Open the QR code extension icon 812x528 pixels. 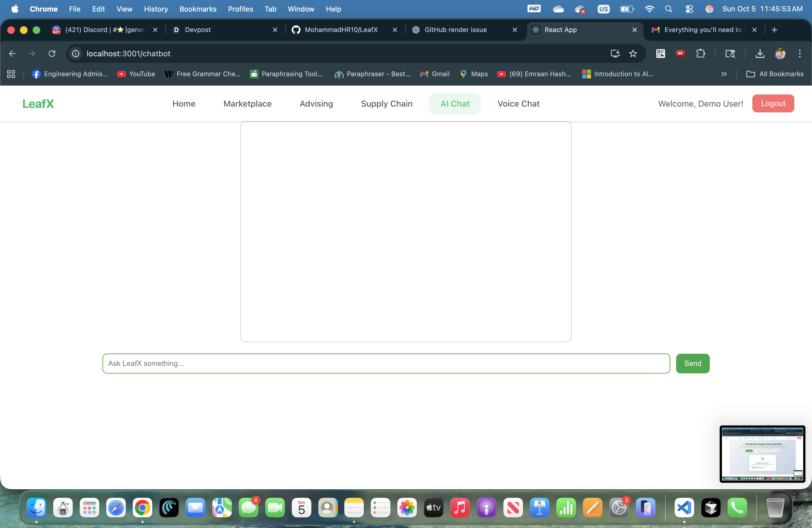[660, 54]
